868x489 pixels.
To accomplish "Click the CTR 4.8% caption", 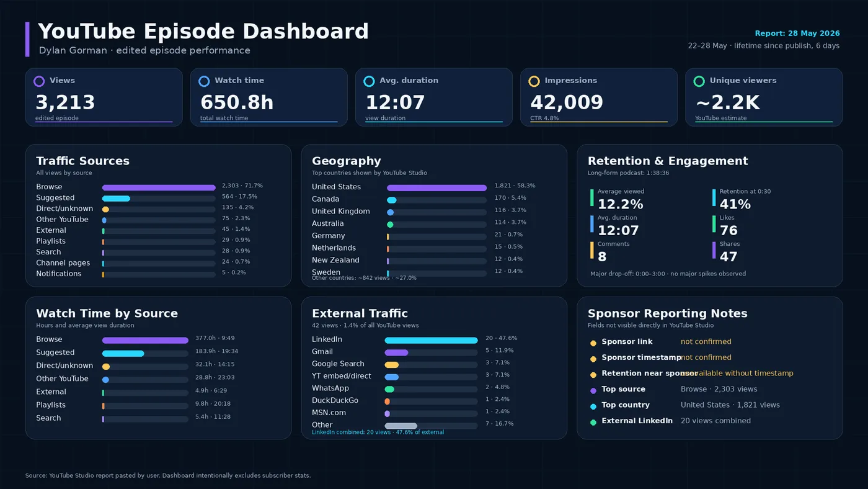I will click(544, 118).
